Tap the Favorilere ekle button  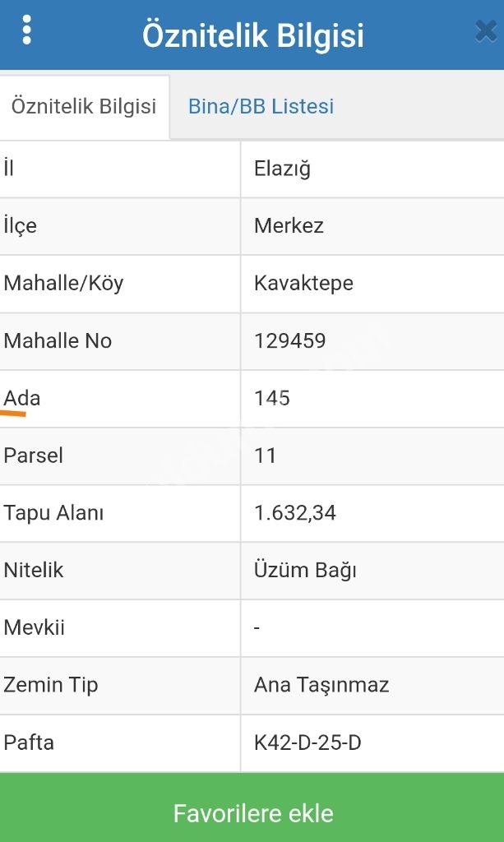coord(252,807)
